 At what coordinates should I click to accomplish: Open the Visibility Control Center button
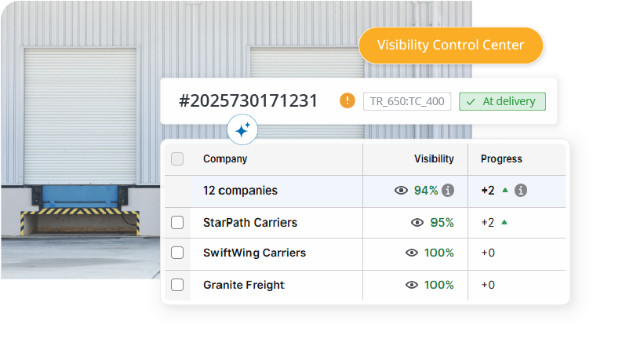coord(450,46)
